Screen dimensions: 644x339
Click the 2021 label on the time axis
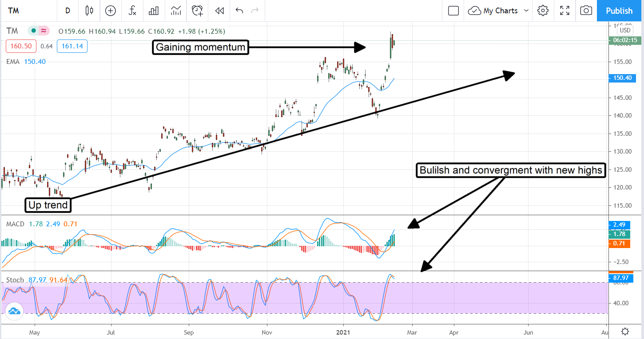(344, 332)
